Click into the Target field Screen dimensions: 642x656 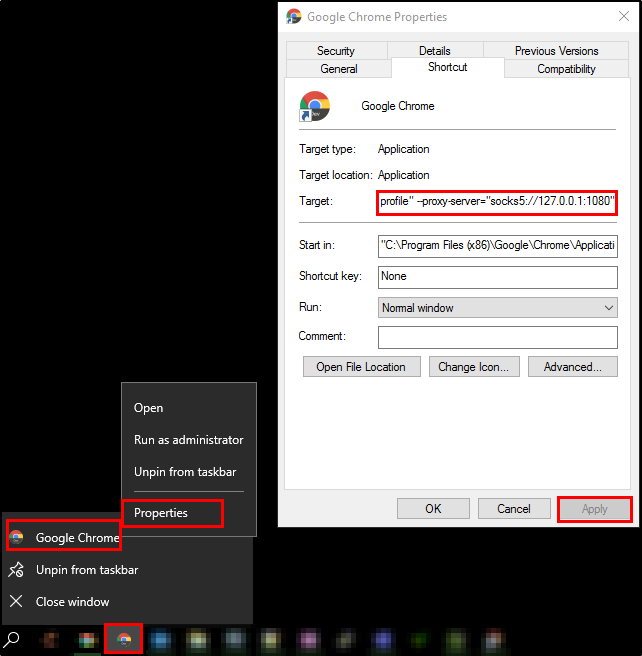(x=497, y=202)
